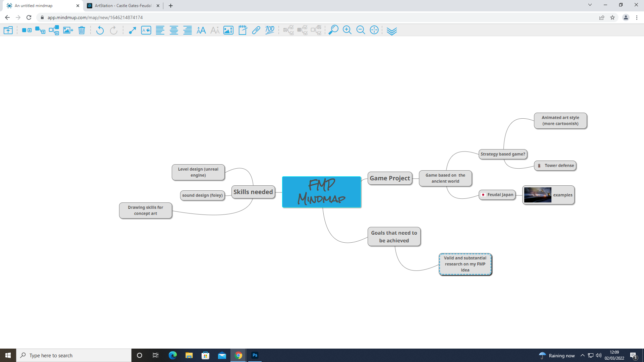Open the Chrome tab search dropdown arrow
This screenshot has width=644, height=362.
590,5
